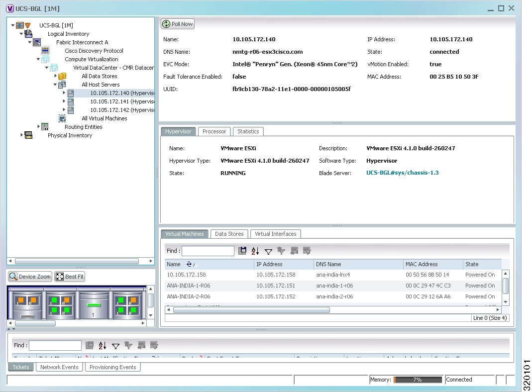Viewport: 532px width, 392px height.
Task: Export the tickets table to CSV
Action: (90, 345)
